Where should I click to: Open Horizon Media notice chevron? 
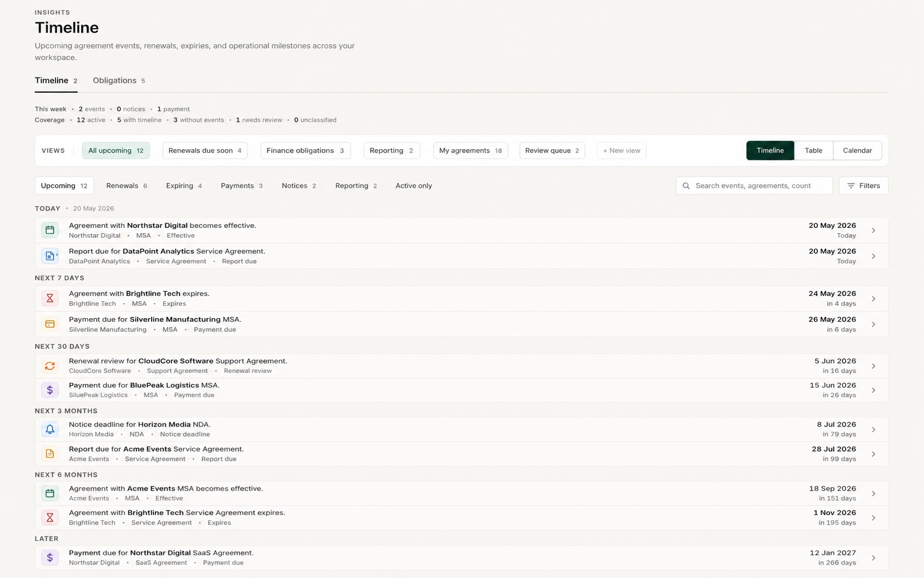point(873,430)
